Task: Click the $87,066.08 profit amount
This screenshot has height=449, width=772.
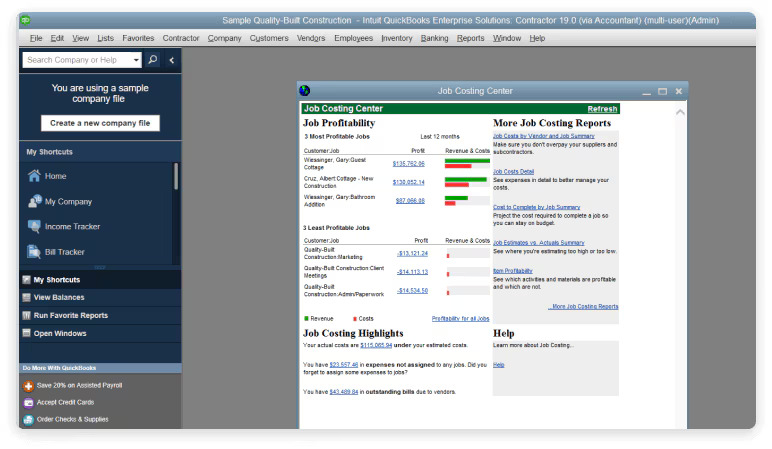Action: coord(410,200)
